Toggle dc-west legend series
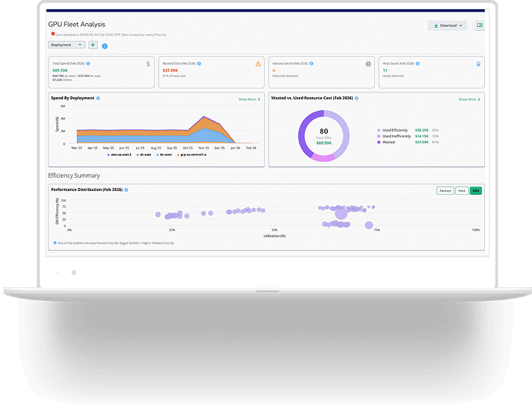The height and width of the screenshot is (411, 532). click(x=164, y=155)
